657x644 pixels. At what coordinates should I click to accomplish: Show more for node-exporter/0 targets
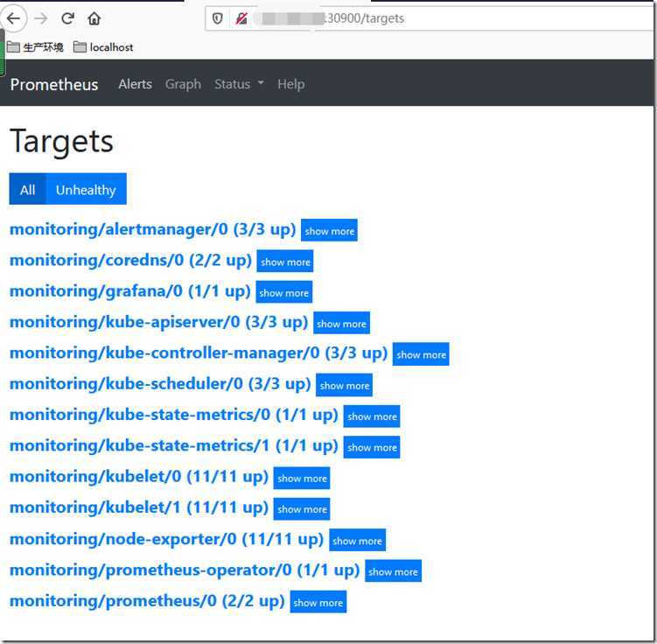coord(358,541)
